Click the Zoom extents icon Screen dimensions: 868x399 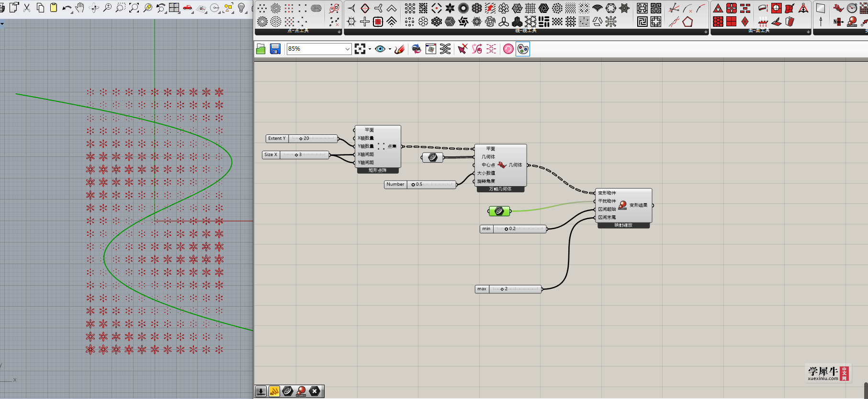134,8
